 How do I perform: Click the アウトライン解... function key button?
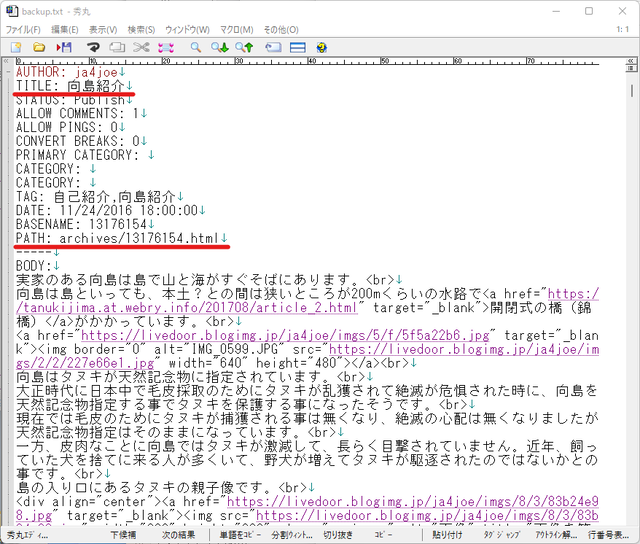[x=555, y=535]
